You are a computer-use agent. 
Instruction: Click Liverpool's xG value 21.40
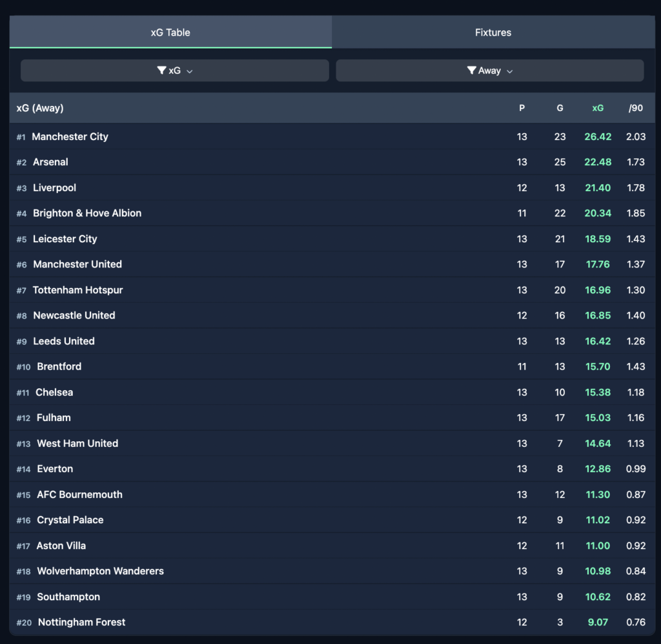pos(598,188)
